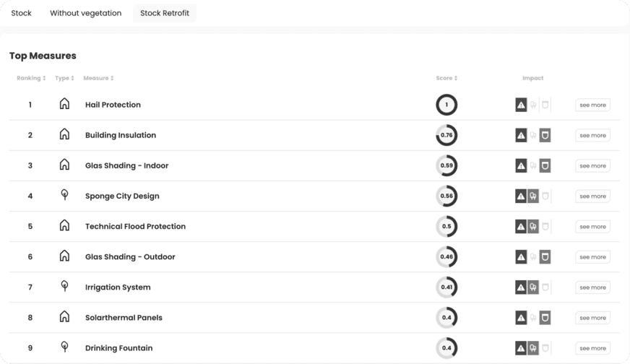
Task: Click the tree impact icon for Irrigation System
Action: [x=532, y=287]
